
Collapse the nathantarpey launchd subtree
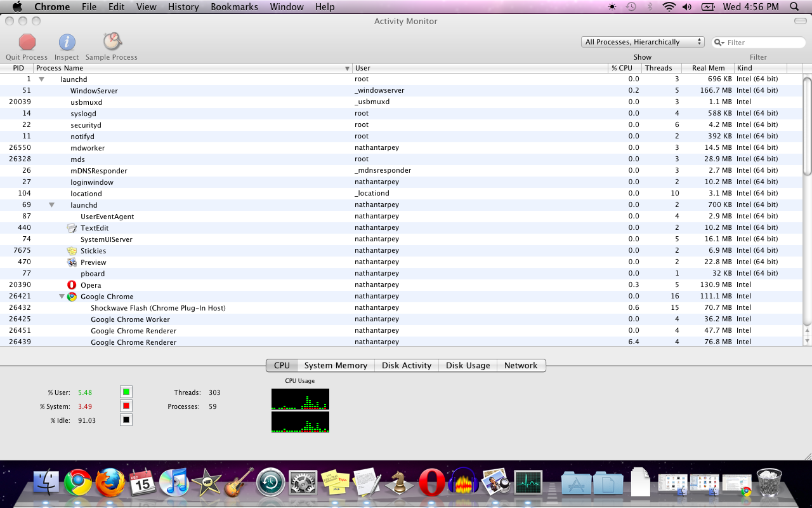pos(52,205)
